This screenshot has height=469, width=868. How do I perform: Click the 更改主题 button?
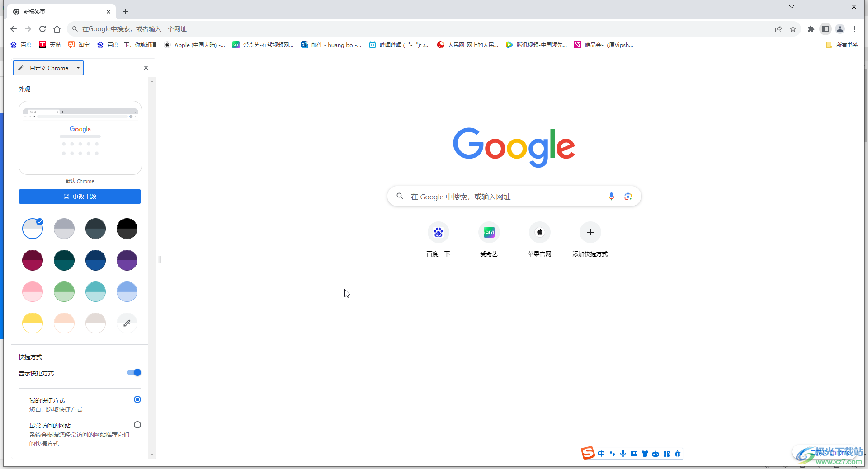(x=80, y=197)
